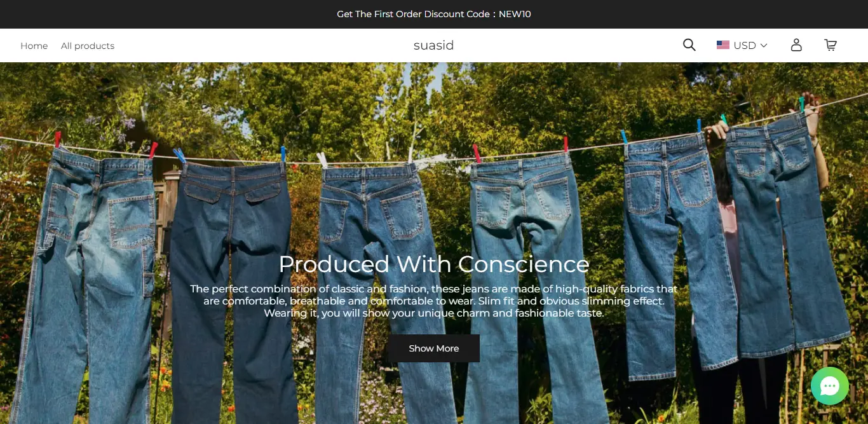
Task: Open the search magnifier icon
Action: 689,45
